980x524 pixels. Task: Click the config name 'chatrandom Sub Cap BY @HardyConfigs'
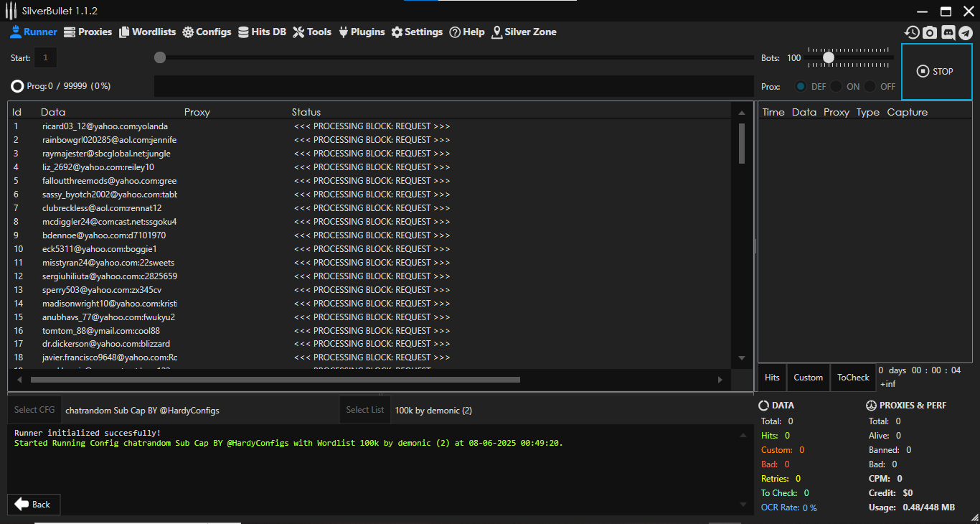tap(142, 411)
